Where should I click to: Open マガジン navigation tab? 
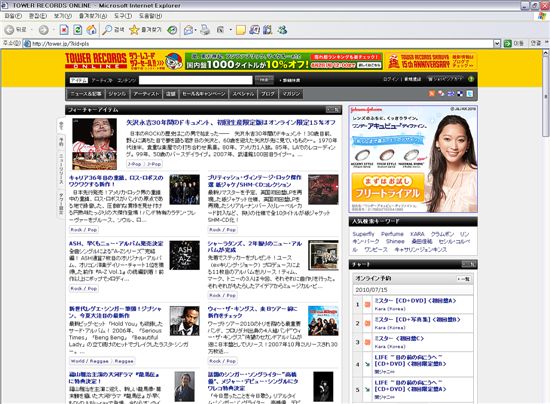click(291, 94)
